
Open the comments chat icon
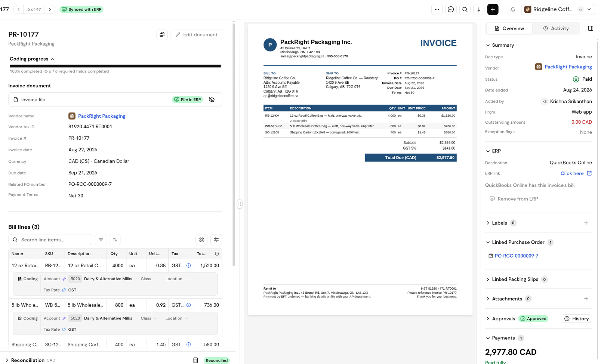coord(451,9)
